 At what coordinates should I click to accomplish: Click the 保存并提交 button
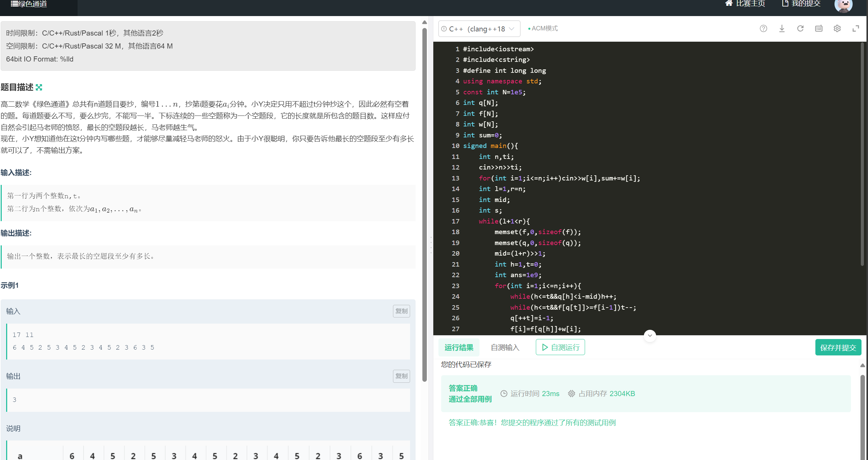click(x=838, y=348)
